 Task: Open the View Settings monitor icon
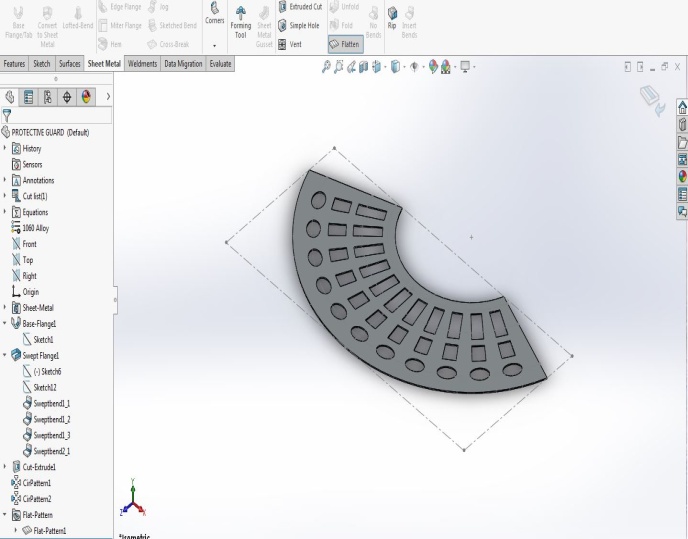coord(465,67)
